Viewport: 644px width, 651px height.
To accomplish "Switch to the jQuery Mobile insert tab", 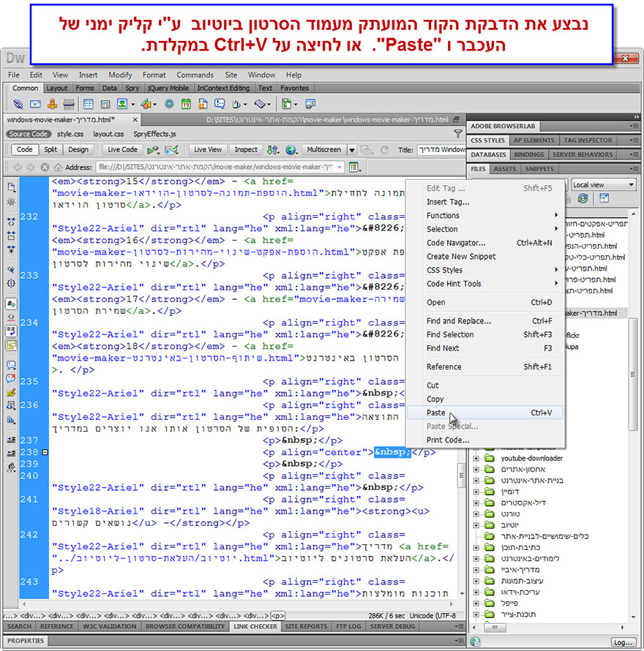I will click(168, 88).
